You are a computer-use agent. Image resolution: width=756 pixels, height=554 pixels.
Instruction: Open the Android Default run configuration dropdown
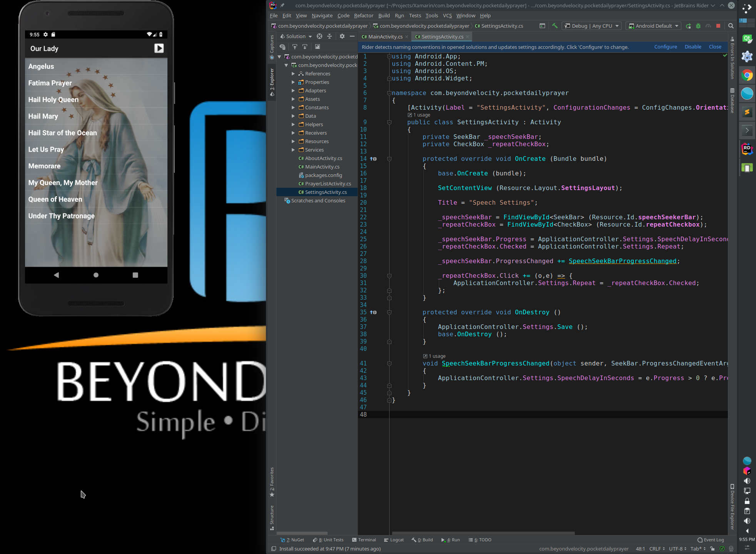653,26
